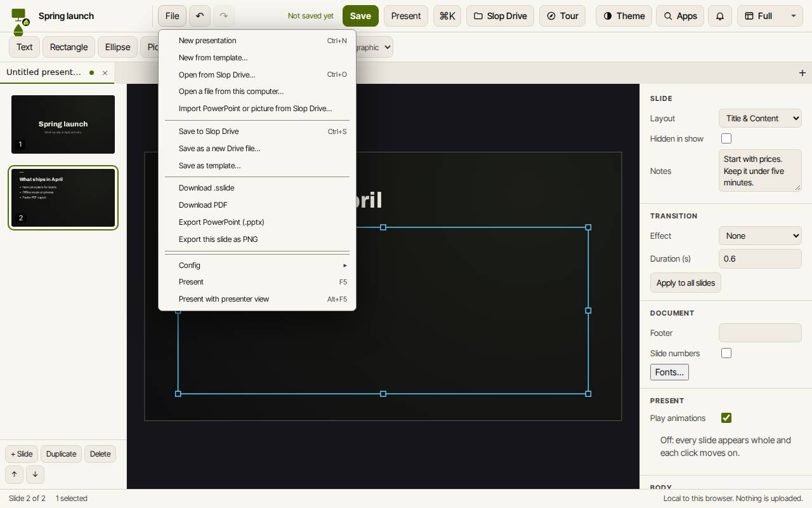The width and height of the screenshot is (812, 508).
Task: Select Download PDF
Action: click(x=257, y=205)
